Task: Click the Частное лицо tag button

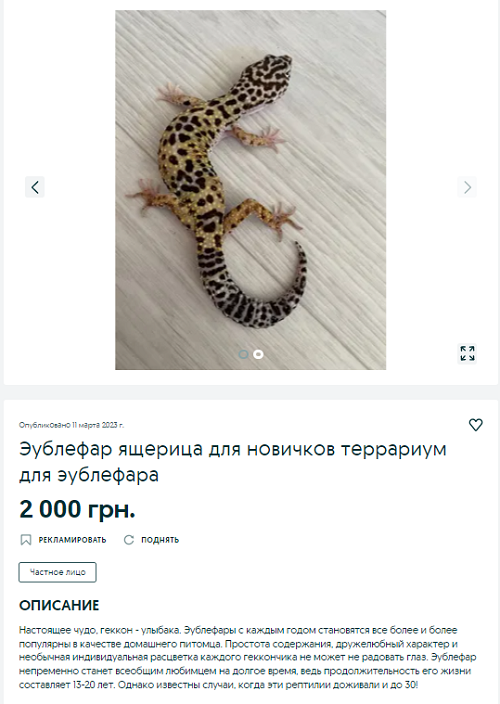Action: tap(57, 572)
